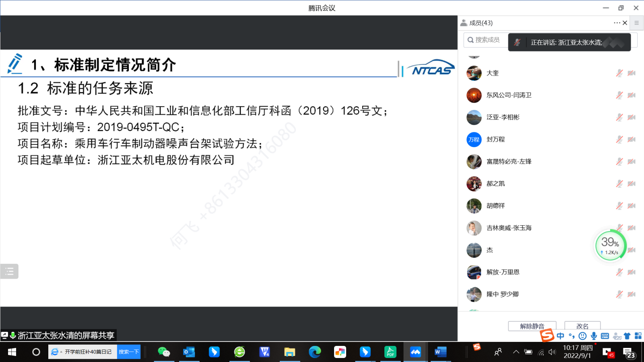The image size is (644, 362).
Task: Open Tencent Meeting icon in taskbar
Action: pos(415,352)
